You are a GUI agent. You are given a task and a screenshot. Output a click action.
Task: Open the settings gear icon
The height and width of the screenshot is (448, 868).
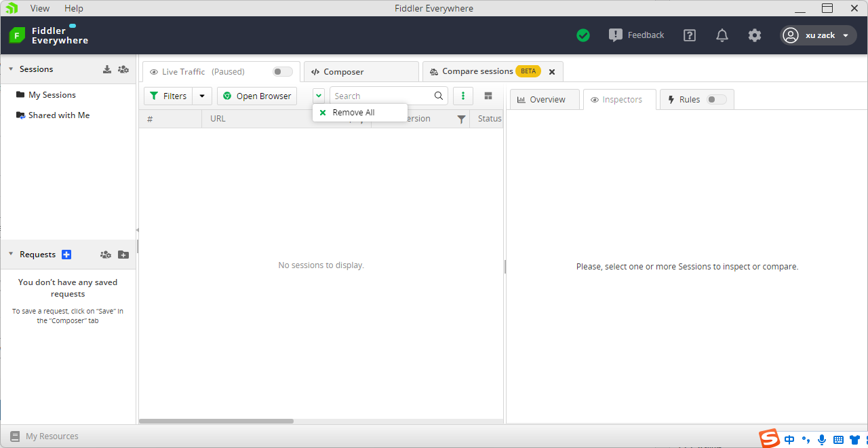[x=755, y=35]
